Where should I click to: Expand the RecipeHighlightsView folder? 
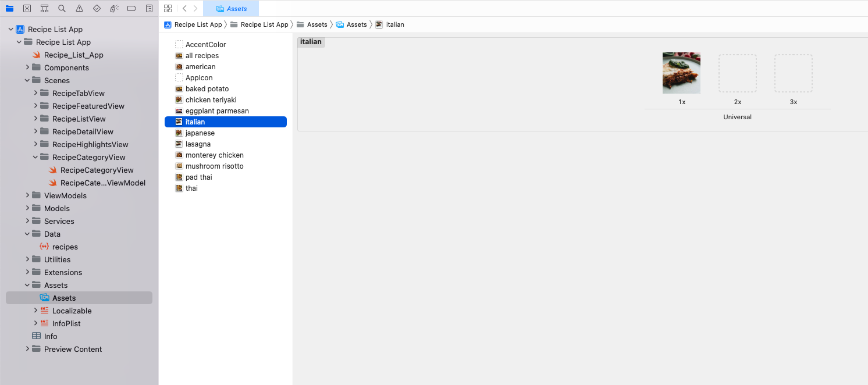[x=35, y=144]
